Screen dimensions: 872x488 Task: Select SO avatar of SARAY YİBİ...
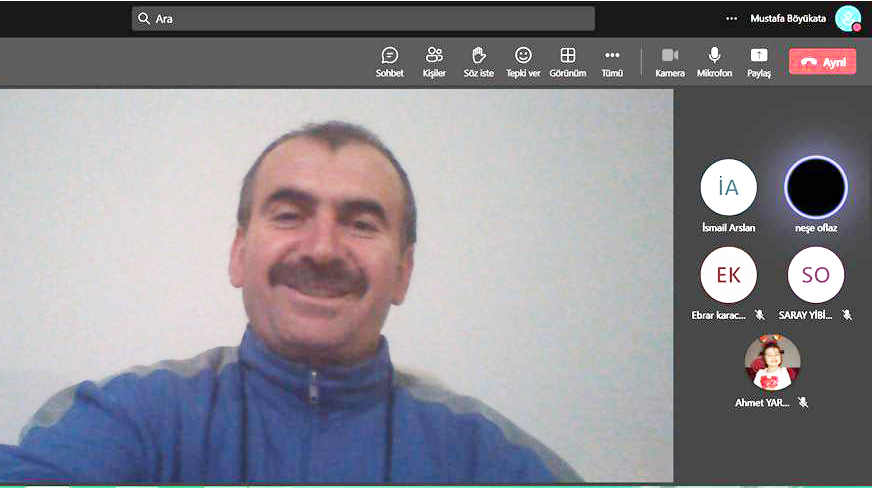pyautogui.click(x=816, y=275)
